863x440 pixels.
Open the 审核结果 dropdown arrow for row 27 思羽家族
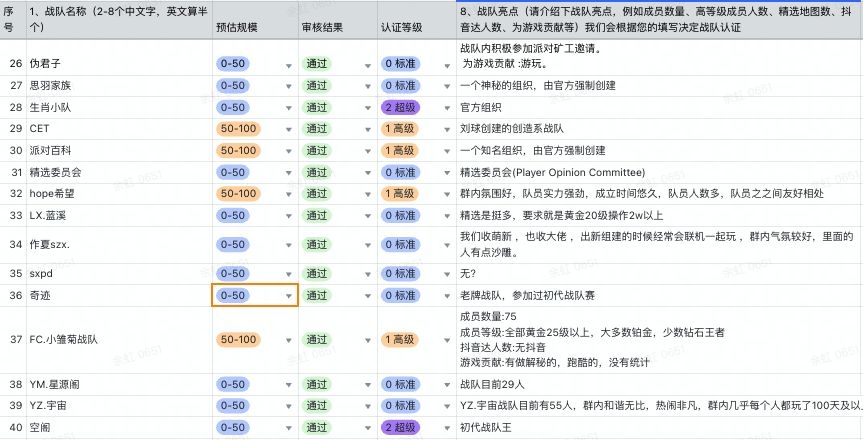(x=368, y=86)
